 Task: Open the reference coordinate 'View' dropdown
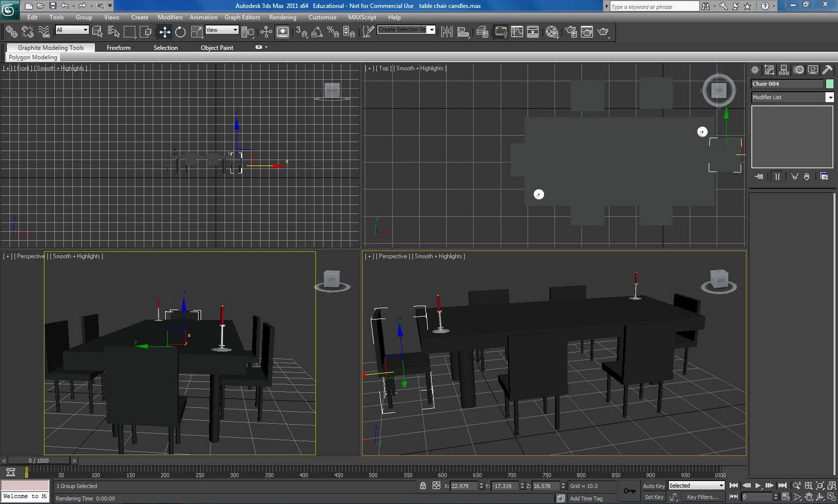pyautogui.click(x=222, y=30)
